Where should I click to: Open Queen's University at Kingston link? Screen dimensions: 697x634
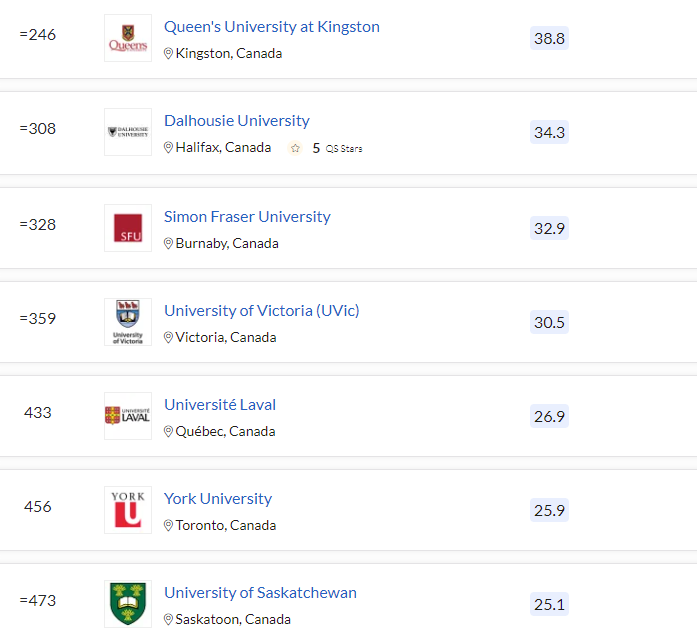[x=272, y=27]
